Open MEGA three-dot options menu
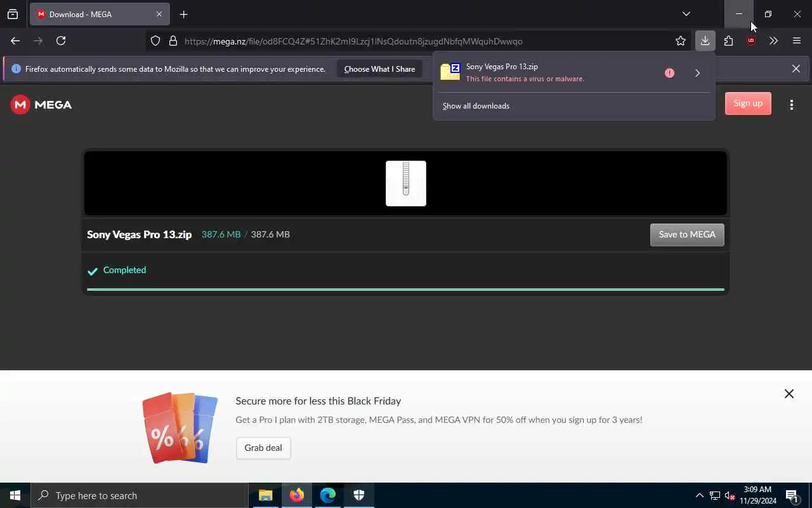The image size is (812, 508). (791, 105)
